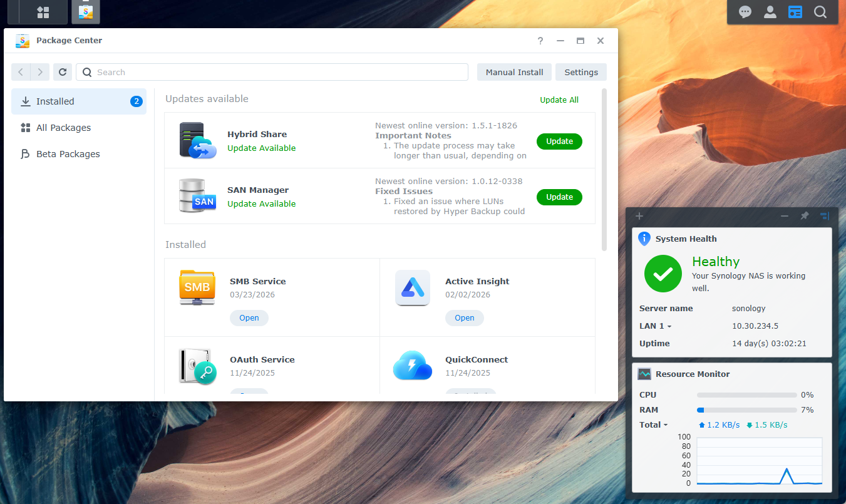Refresh the package list

tap(63, 72)
